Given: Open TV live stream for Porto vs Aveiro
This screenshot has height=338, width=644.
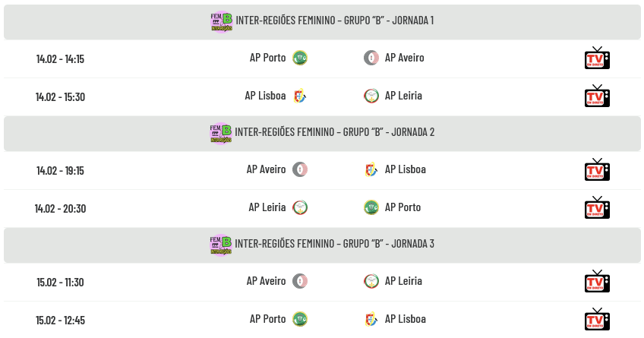Looking at the screenshot, I should pyautogui.click(x=597, y=58).
